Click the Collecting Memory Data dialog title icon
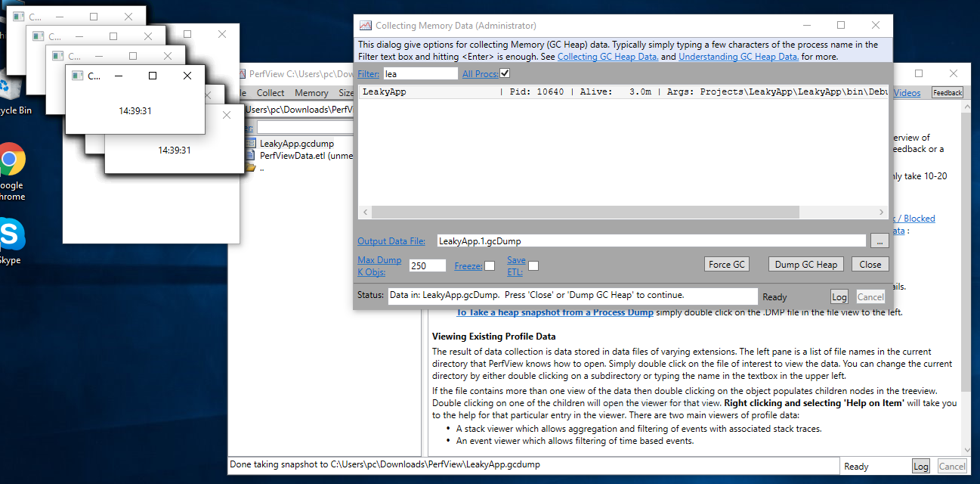 366,26
